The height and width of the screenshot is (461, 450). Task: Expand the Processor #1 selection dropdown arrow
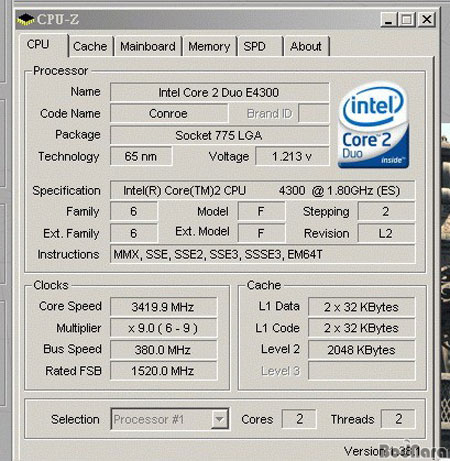219,419
